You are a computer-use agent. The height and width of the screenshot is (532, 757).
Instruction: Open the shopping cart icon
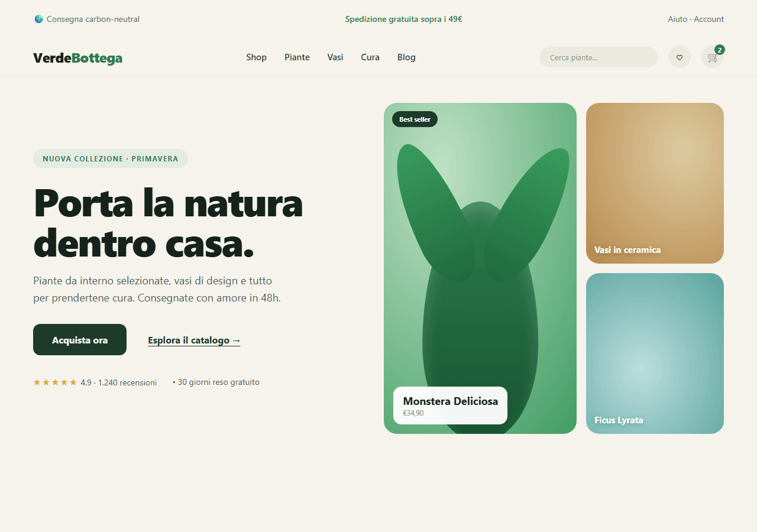coord(713,57)
